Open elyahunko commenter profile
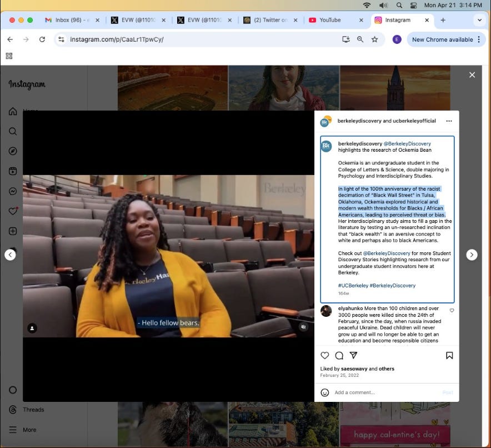This screenshot has width=491, height=448. [350, 308]
